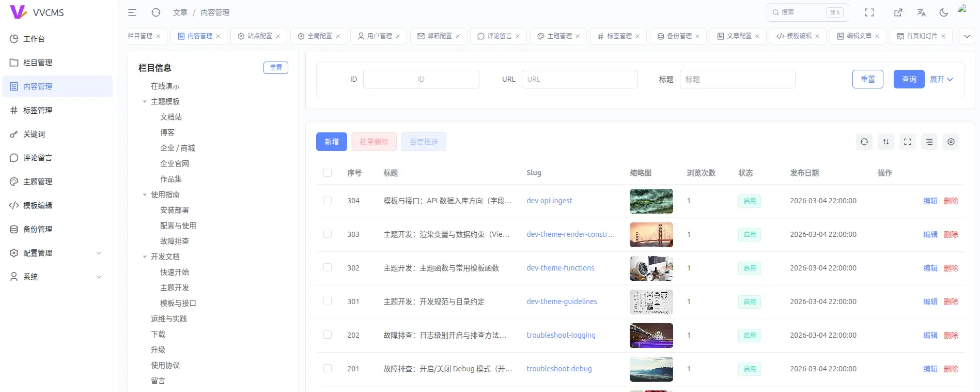Delete article row 303
Image resolution: width=980 pixels, height=392 pixels.
[x=951, y=234]
